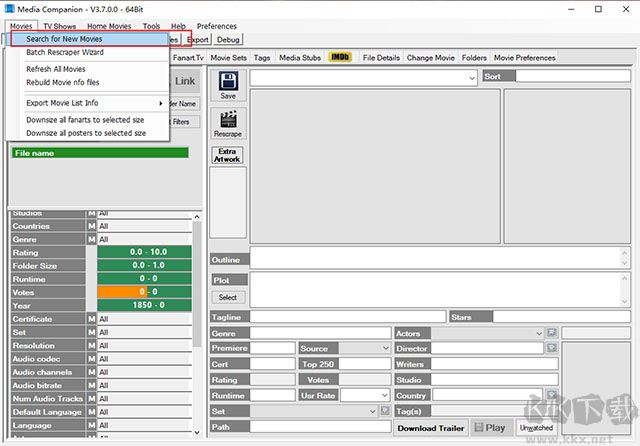The width and height of the screenshot is (640, 446).
Task: Select Search for New Movies menu item
Action: tap(64, 39)
